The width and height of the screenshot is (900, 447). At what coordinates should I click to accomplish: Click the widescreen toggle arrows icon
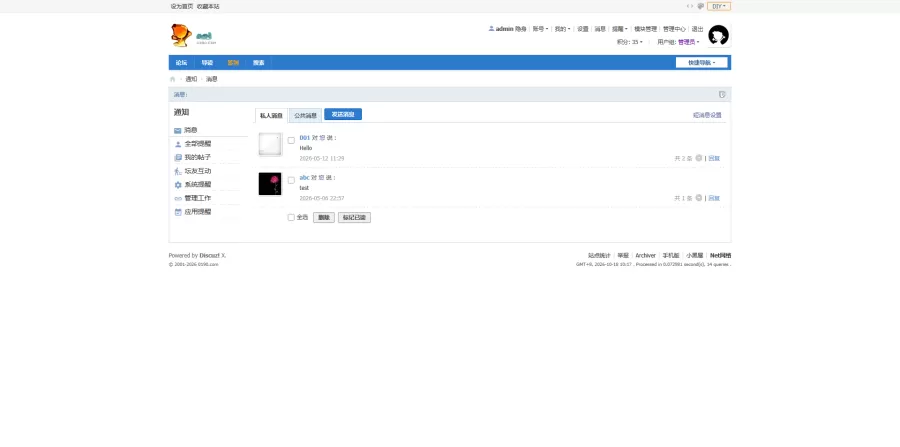tap(690, 6)
